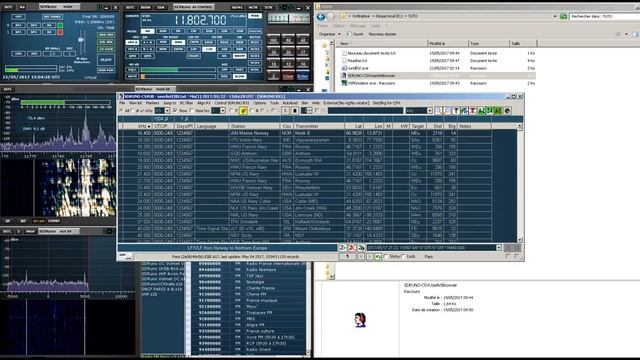
Task: Open the Options menu in CSVUB
Action: 260,103
